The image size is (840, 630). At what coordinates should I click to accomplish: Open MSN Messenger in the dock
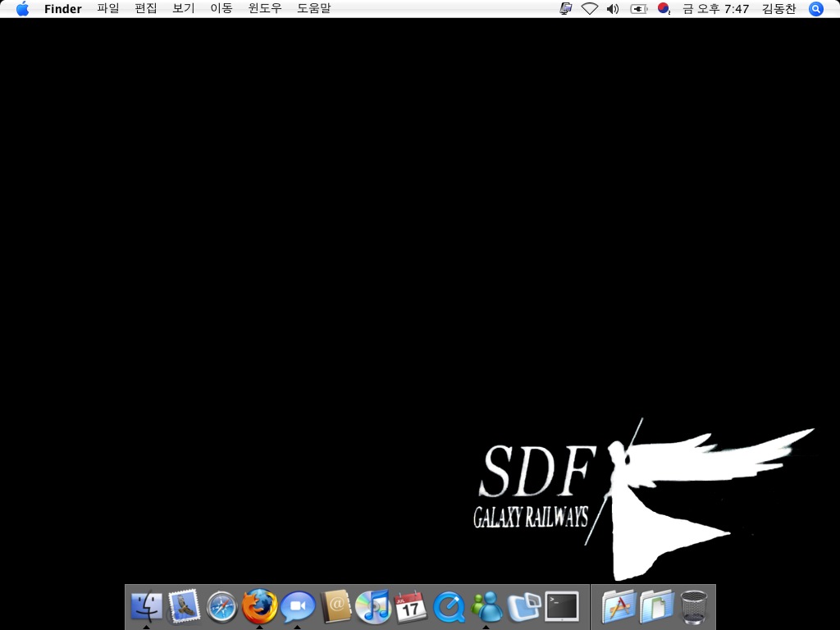click(x=486, y=607)
